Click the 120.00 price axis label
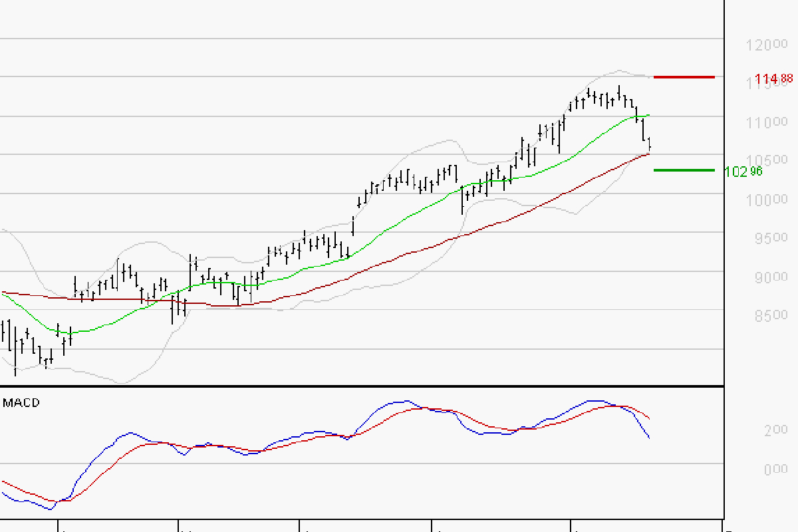The width and height of the screenshot is (798, 532). point(766,45)
